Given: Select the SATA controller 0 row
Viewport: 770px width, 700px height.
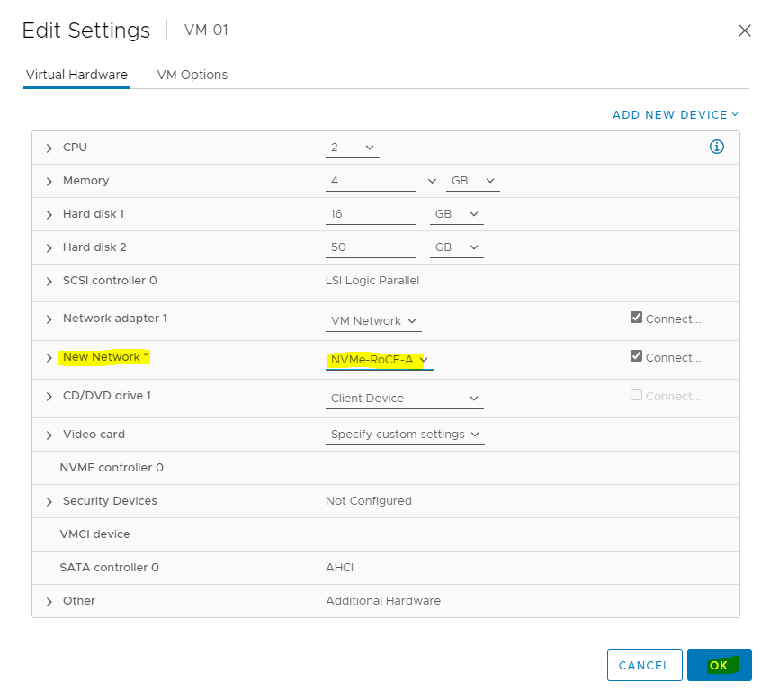Looking at the screenshot, I should coord(386,568).
